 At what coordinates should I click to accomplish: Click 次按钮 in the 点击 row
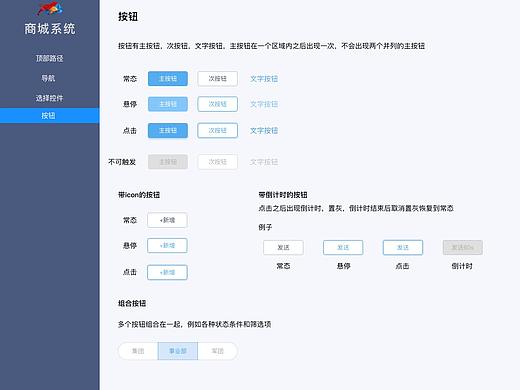click(218, 130)
